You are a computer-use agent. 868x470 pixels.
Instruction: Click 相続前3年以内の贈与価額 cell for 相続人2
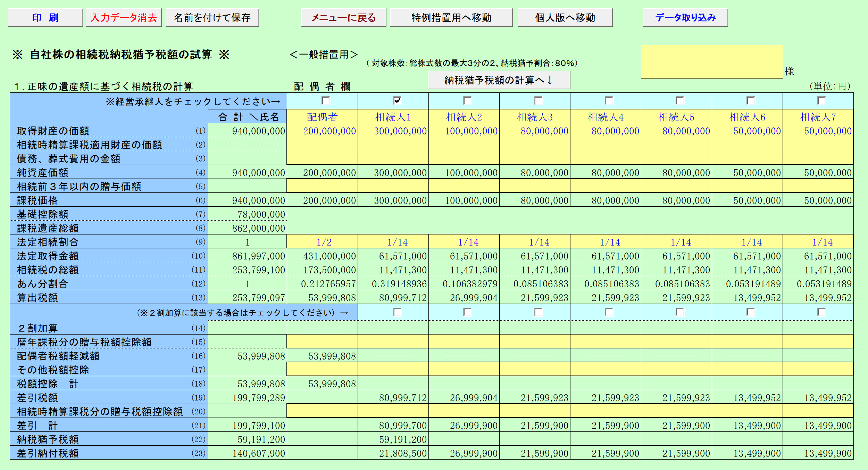[x=464, y=186]
